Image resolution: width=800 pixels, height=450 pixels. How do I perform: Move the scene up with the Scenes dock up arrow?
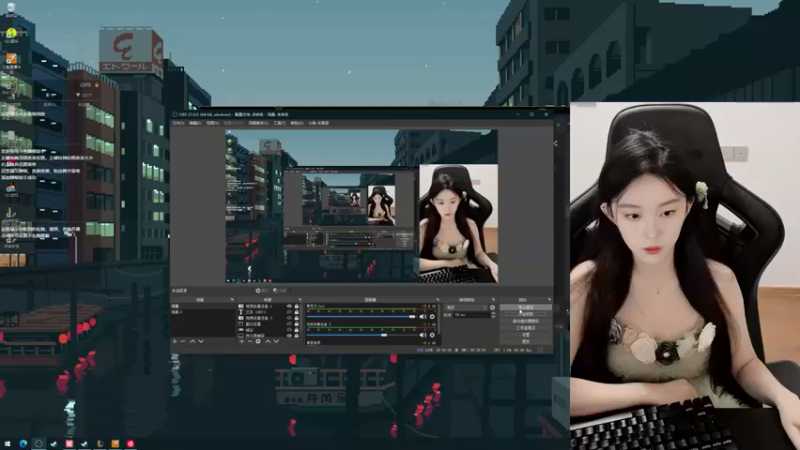192,341
